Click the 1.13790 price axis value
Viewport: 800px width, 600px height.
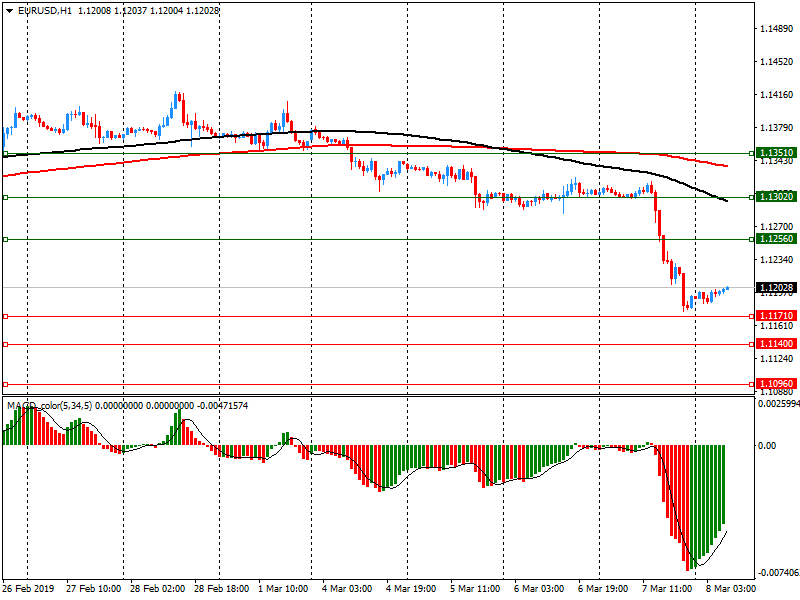tap(777, 128)
